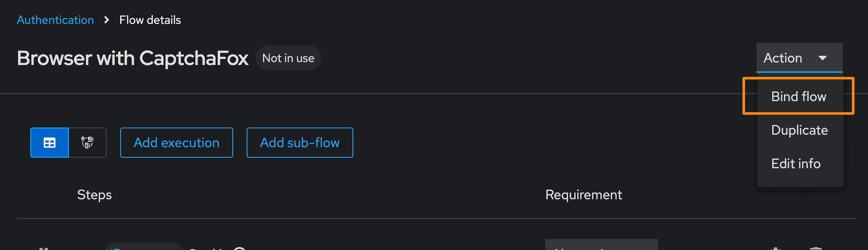868x250 pixels.
Task: Click the Add execution button
Action: click(176, 143)
